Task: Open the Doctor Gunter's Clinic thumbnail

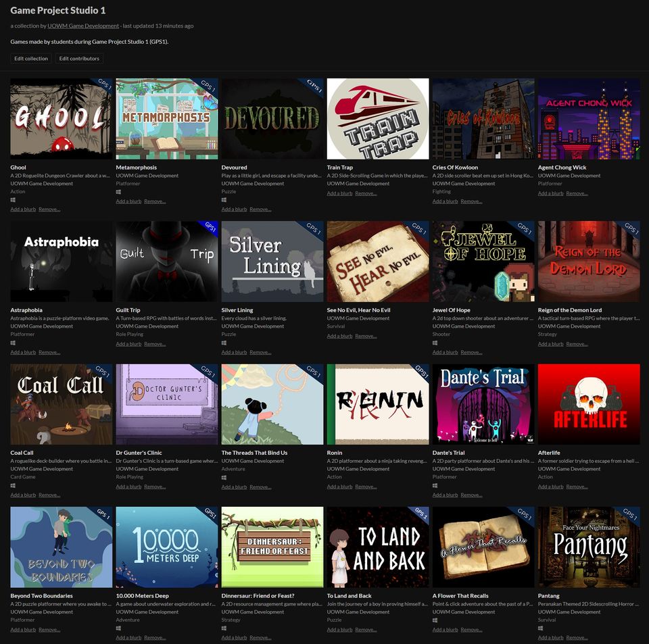Action: pyautogui.click(x=167, y=404)
